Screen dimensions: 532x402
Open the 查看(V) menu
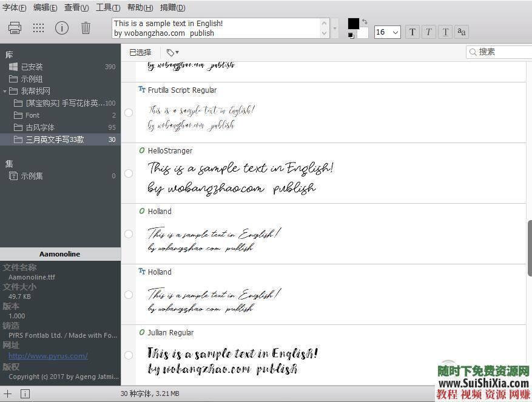tap(76, 7)
